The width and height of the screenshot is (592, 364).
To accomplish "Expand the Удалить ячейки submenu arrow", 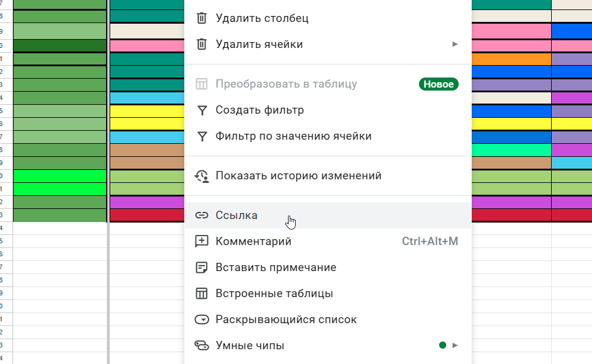I will click(x=455, y=44).
